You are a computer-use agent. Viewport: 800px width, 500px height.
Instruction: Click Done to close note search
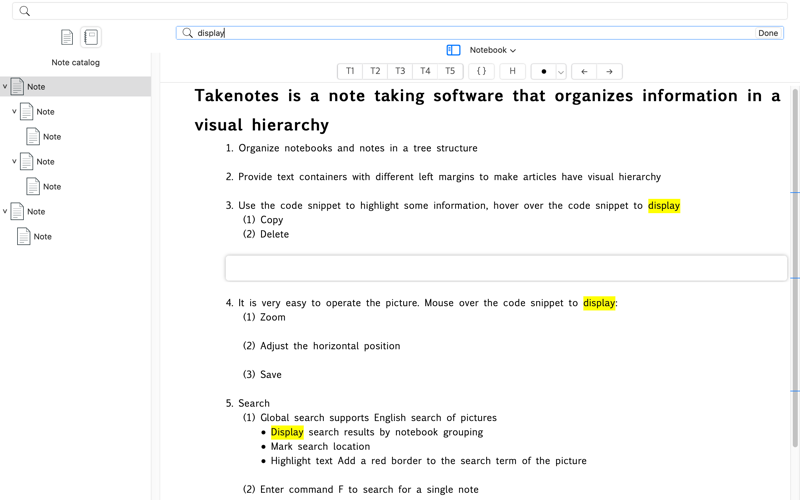pyautogui.click(x=768, y=33)
